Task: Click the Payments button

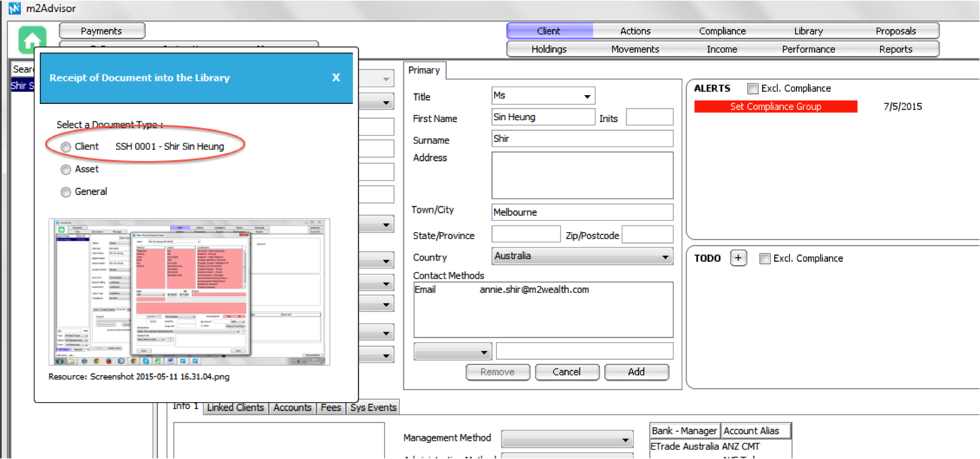Action: click(x=101, y=31)
